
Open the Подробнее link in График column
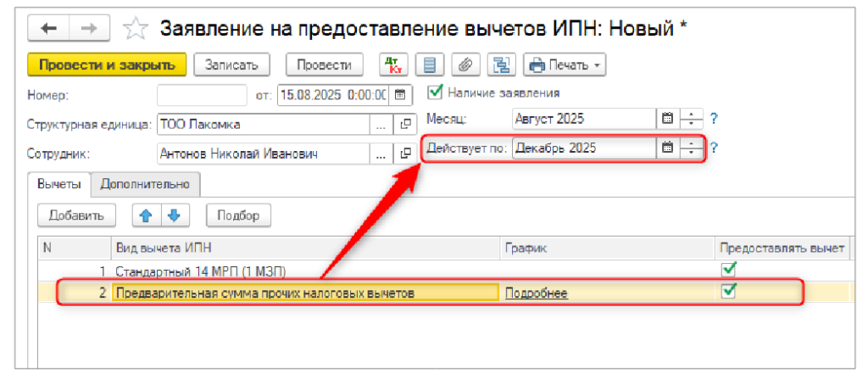coord(536,293)
